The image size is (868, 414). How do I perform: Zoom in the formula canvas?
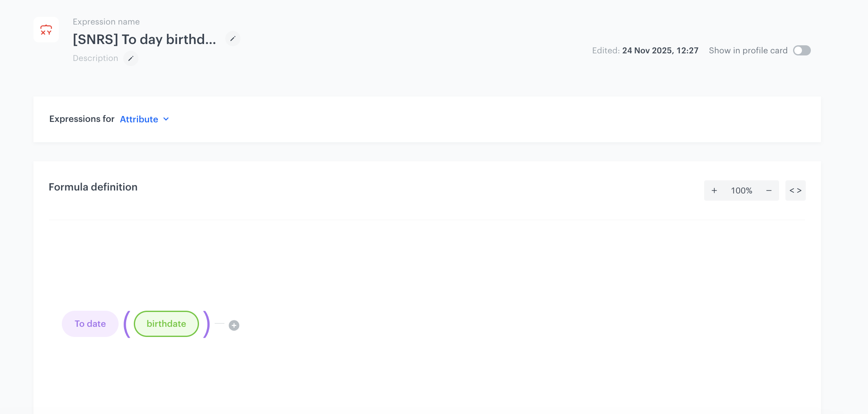pos(714,190)
